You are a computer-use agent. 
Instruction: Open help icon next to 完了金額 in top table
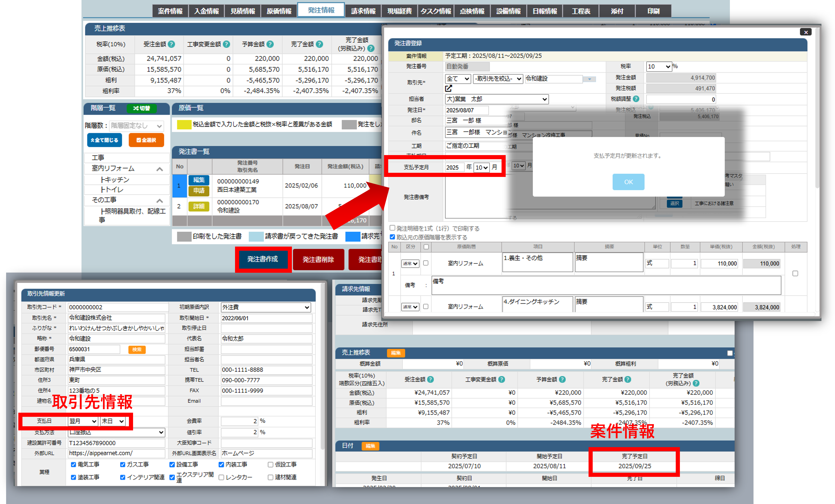pyautogui.click(x=319, y=44)
